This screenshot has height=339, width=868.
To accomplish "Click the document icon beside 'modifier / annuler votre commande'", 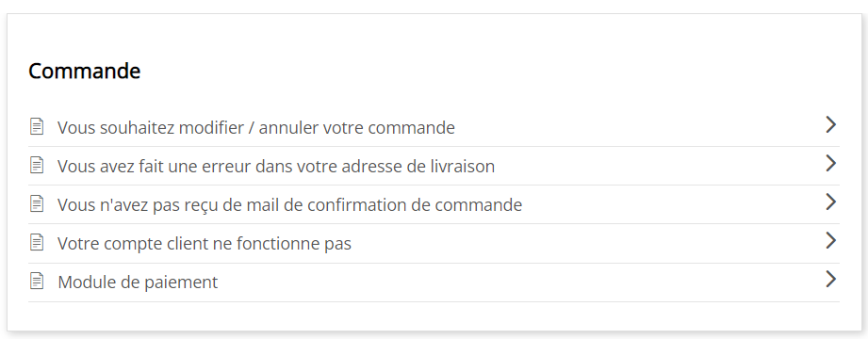I will pyautogui.click(x=37, y=126).
